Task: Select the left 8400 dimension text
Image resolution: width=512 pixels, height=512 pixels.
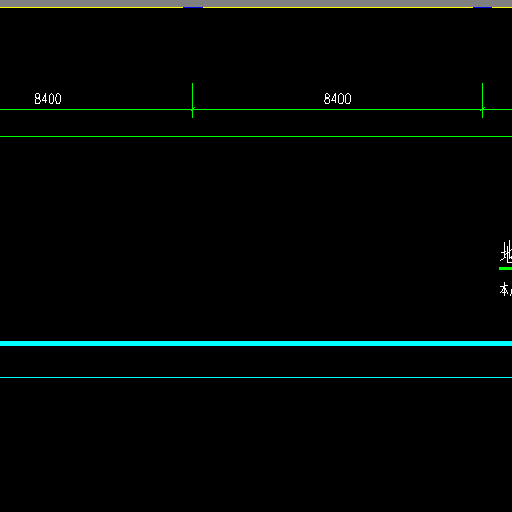Action: [x=48, y=99]
